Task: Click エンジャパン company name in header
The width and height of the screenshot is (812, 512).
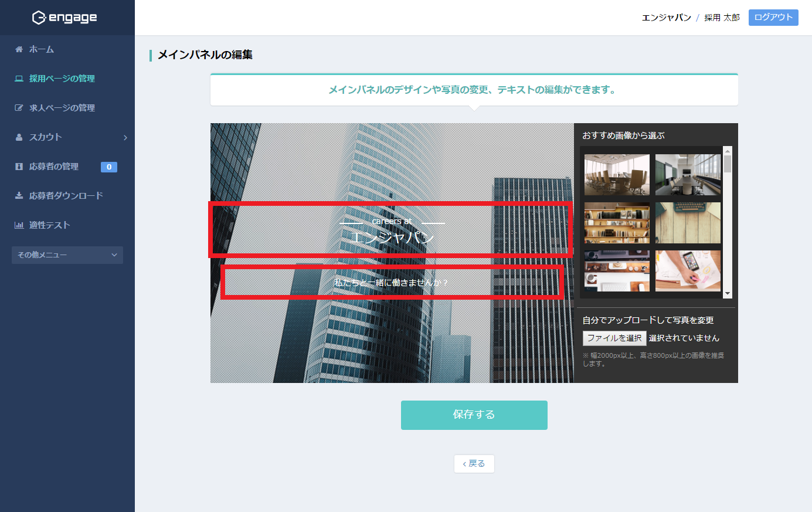Action: pyautogui.click(x=667, y=18)
